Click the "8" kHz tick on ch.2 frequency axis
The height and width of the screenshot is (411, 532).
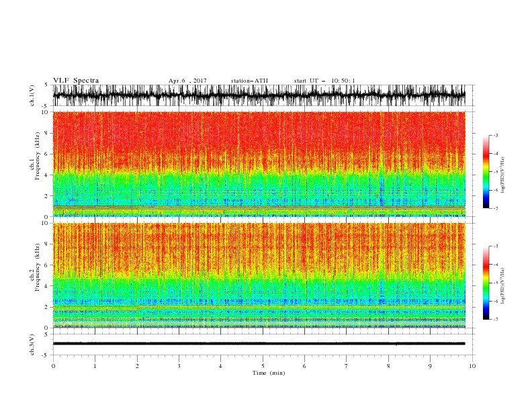pos(48,244)
